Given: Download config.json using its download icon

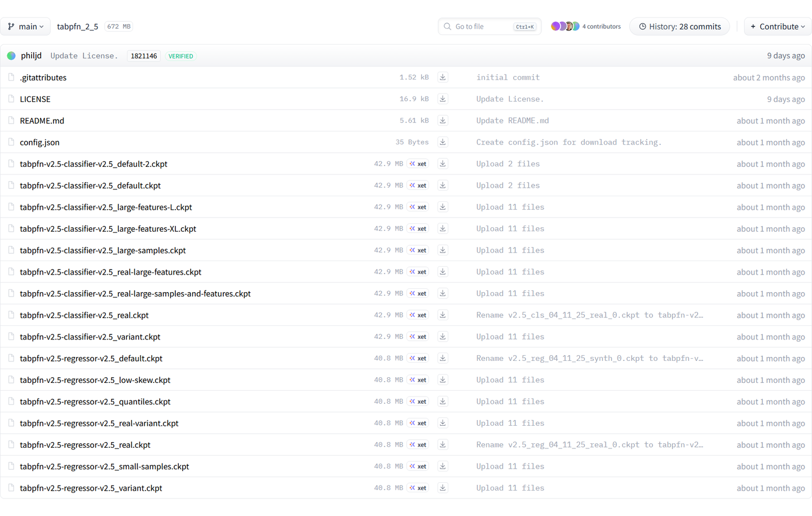Looking at the screenshot, I should click(x=443, y=142).
